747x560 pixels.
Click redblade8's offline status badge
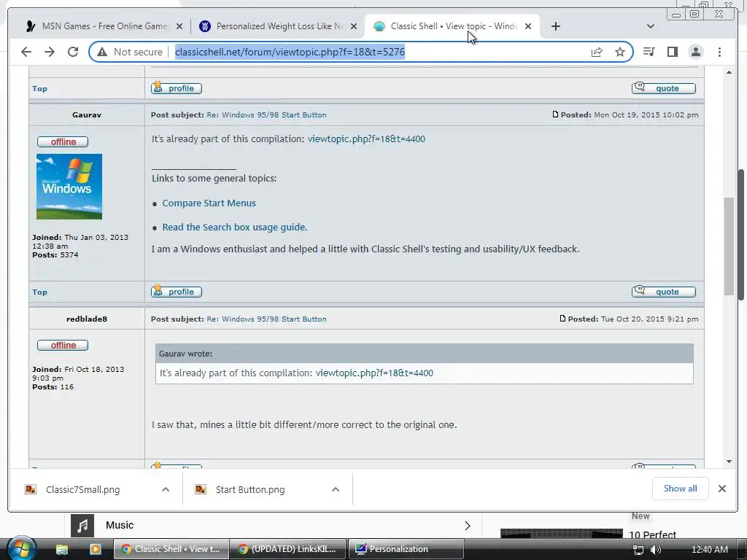[63, 345]
